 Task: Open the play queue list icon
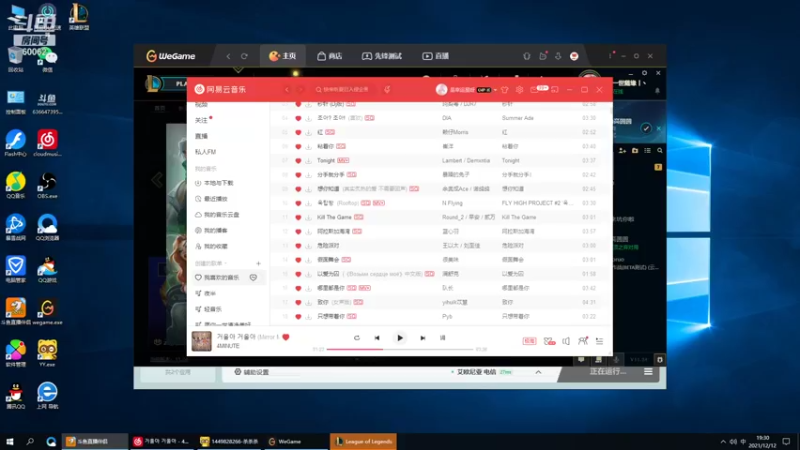point(599,341)
